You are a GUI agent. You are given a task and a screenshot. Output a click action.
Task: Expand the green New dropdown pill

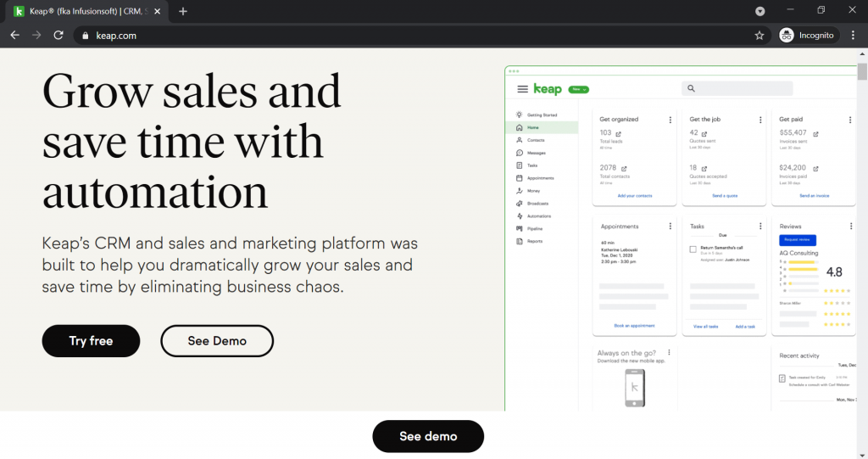[x=578, y=89]
